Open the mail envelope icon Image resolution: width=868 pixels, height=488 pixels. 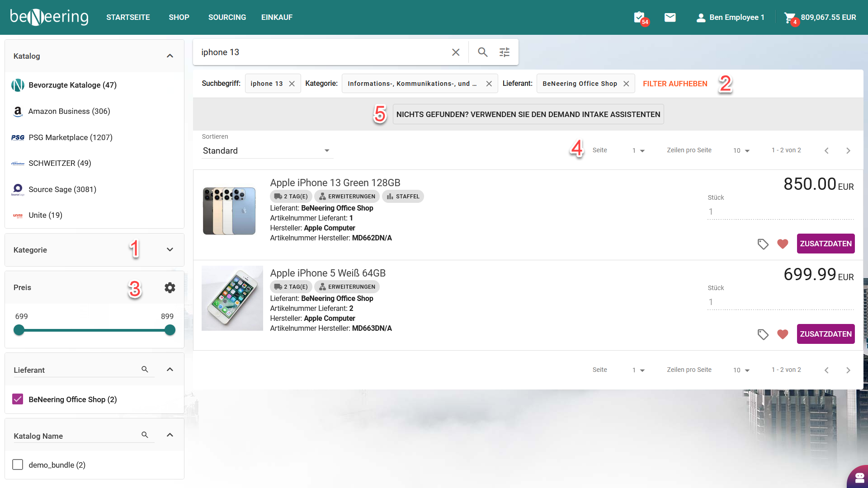point(670,18)
